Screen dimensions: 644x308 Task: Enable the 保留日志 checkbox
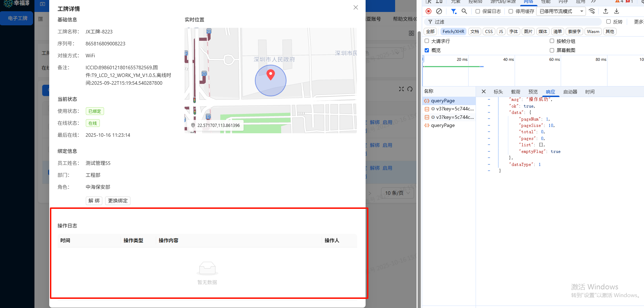pyautogui.click(x=478, y=11)
